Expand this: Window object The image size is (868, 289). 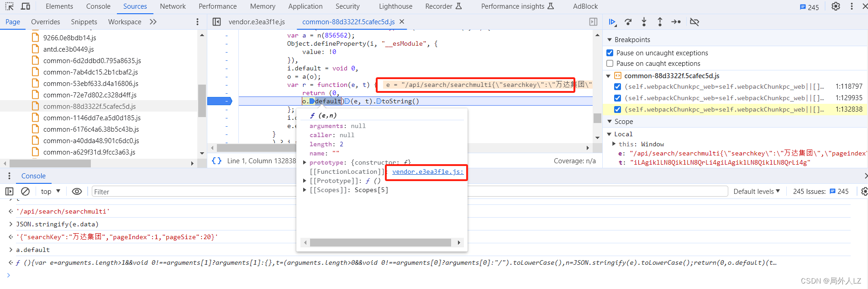coord(614,144)
